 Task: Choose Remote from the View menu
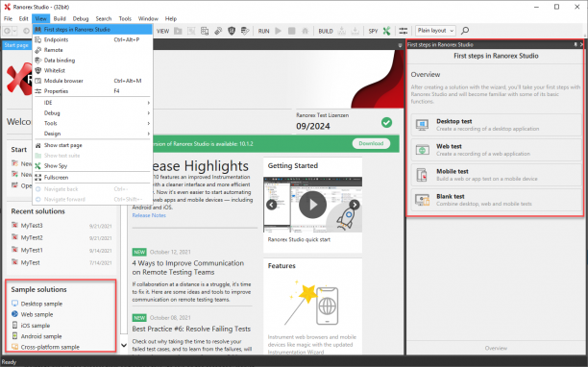[92, 50]
